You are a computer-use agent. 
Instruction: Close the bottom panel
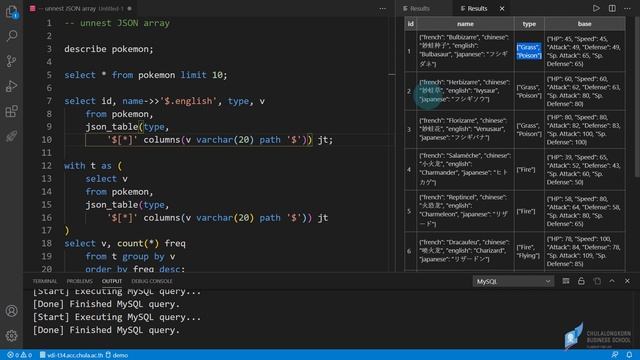(x=627, y=281)
